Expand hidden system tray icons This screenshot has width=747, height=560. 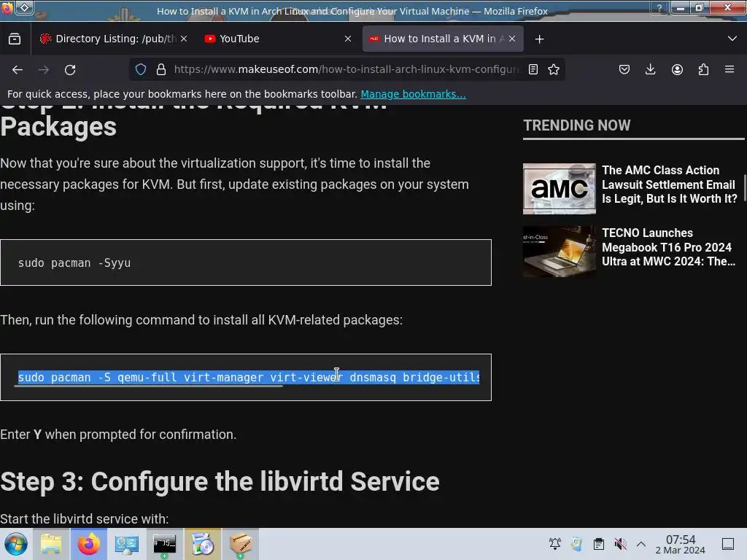coord(641,544)
